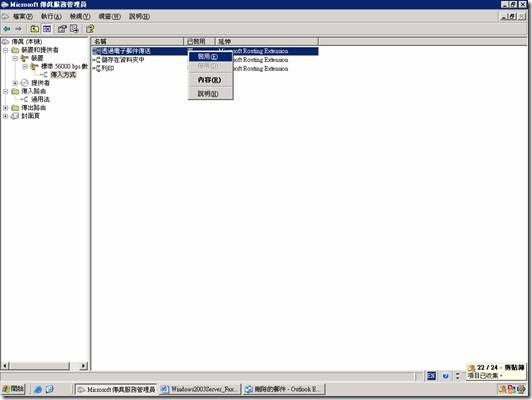Click the 儲存在資料夾中 routing method icon
Image resolution: width=532 pixels, height=400 pixels.
[x=97, y=60]
